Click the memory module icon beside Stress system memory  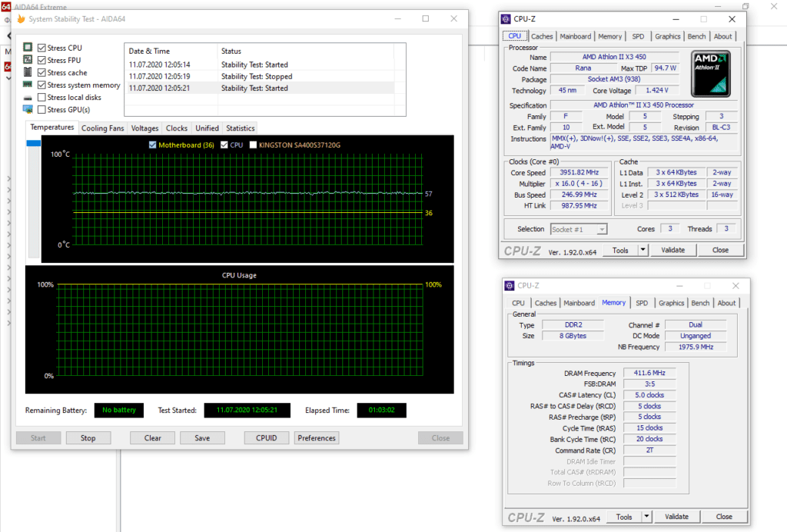pyautogui.click(x=28, y=85)
